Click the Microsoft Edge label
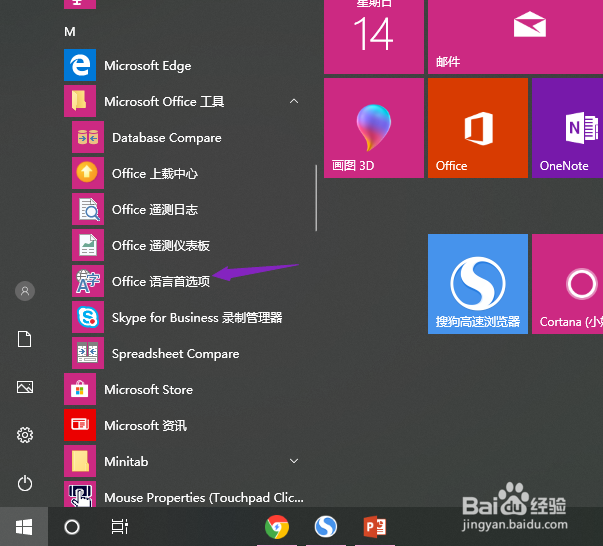603x546 pixels. (x=148, y=66)
